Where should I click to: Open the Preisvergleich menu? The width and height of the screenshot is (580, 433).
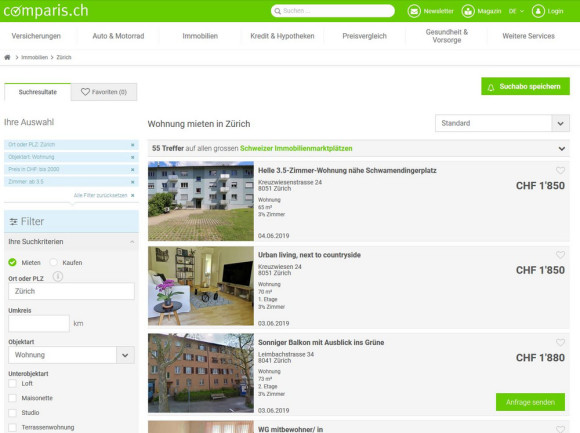click(x=364, y=36)
